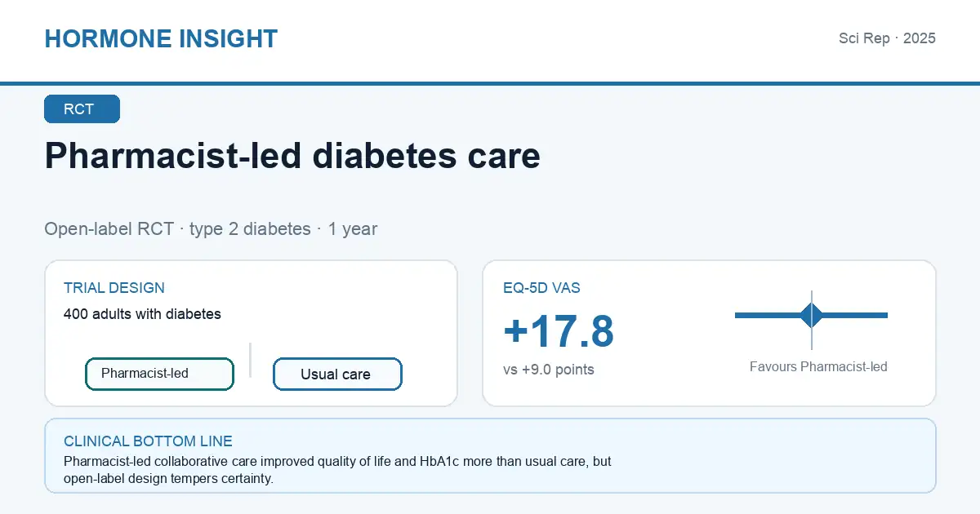980x514 pixels.
Task: Select the RCT badge
Action: point(82,109)
